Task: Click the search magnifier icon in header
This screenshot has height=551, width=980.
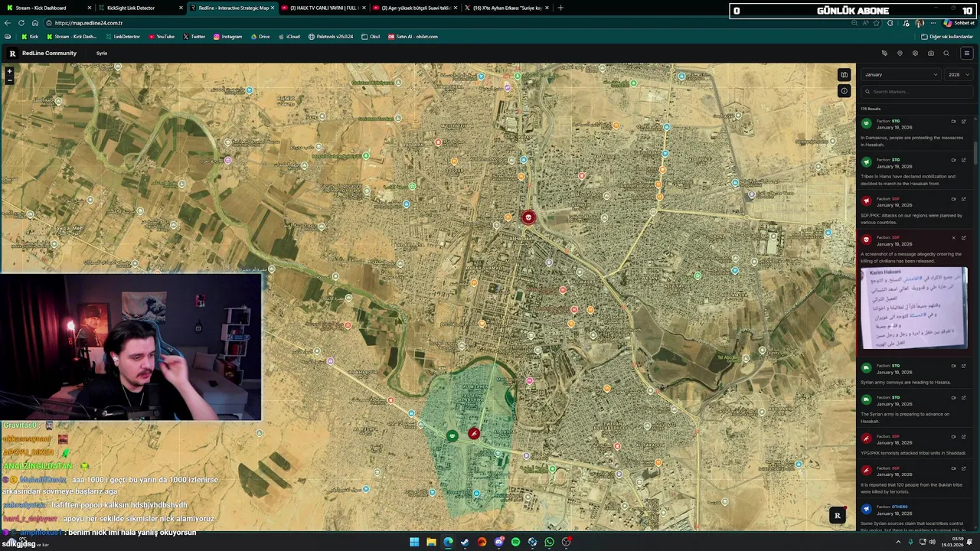Action: click(x=946, y=54)
